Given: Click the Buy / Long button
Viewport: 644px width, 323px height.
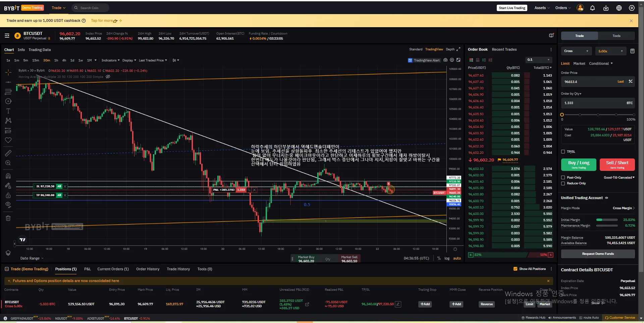Looking at the screenshot, I should 579,165.
